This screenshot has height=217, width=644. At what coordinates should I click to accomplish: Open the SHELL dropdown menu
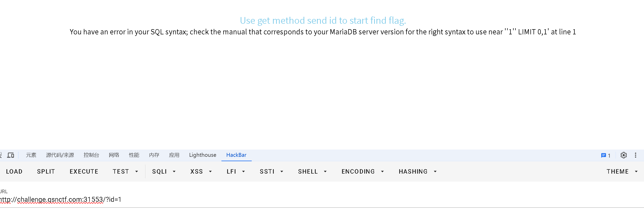tap(312, 172)
